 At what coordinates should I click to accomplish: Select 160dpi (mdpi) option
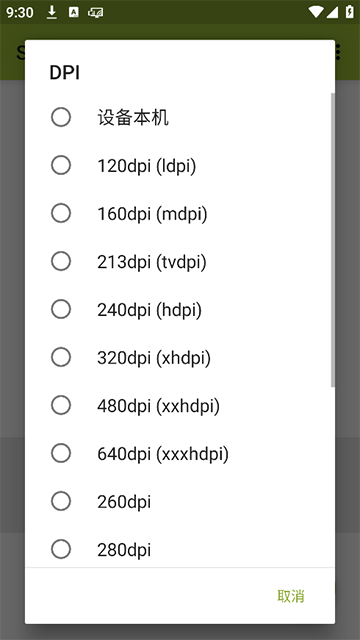pos(180,213)
